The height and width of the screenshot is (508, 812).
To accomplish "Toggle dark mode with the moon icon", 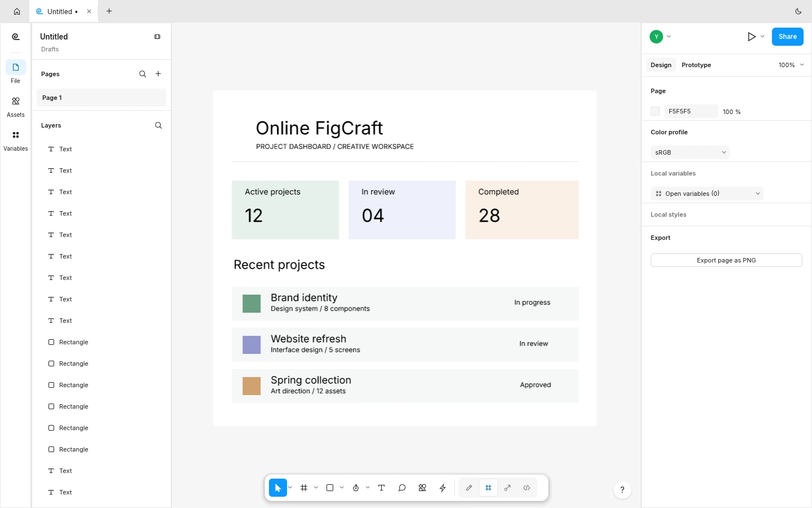I will click(x=798, y=11).
